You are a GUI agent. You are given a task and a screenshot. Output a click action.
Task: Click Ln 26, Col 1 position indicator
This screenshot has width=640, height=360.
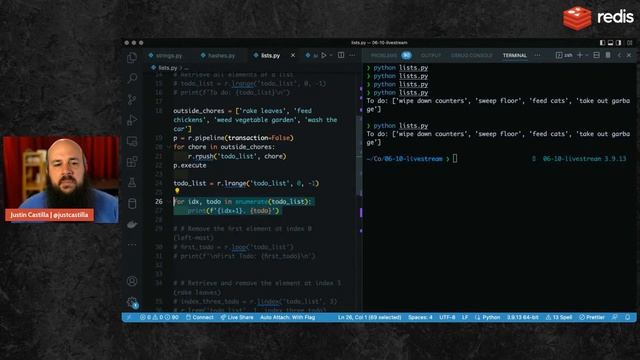click(x=369, y=317)
